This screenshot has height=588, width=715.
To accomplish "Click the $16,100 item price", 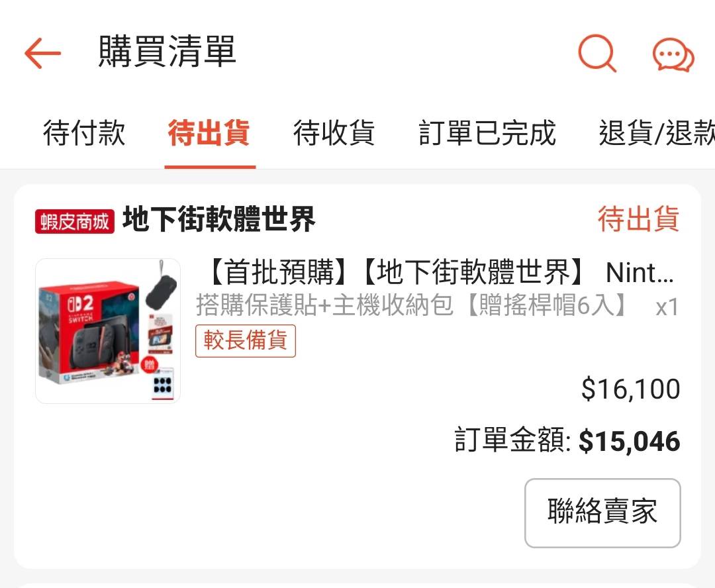I will pos(631,389).
